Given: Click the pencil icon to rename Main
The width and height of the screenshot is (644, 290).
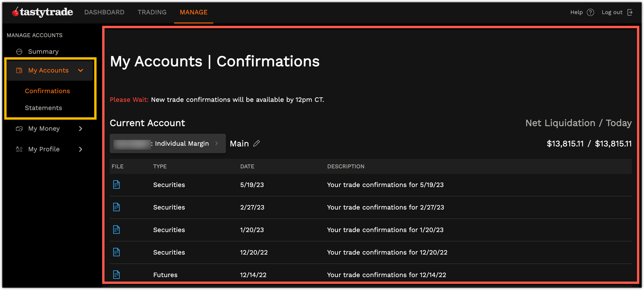Looking at the screenshot, I should (256, 143).
